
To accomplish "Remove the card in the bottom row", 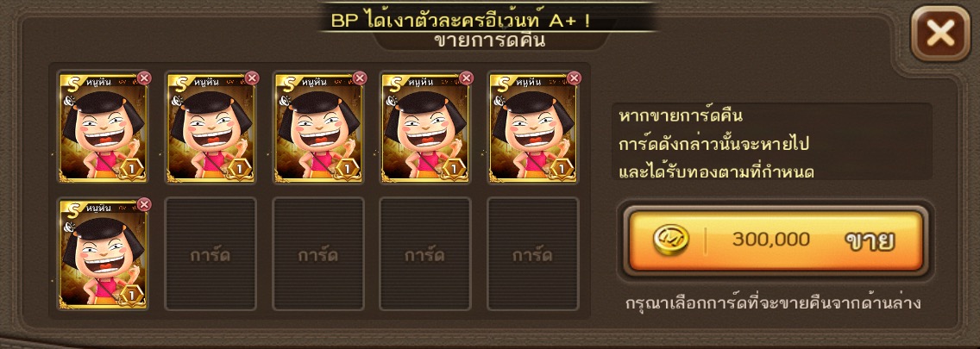I will pos(144,205).
